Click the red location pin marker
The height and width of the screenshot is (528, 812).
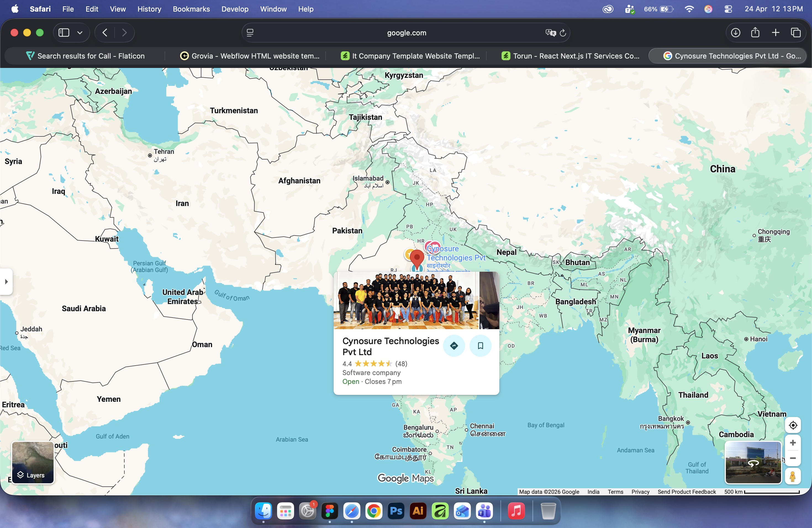[416, 260]
